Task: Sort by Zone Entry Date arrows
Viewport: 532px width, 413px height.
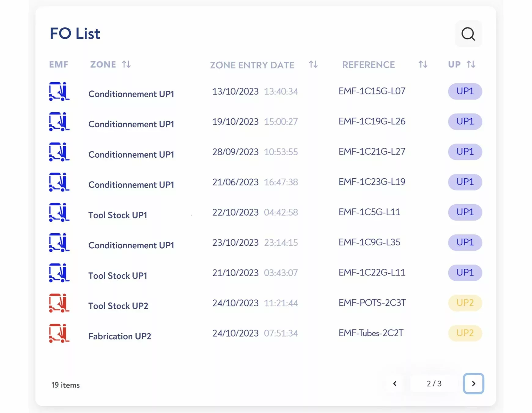Action: point(313,64)
